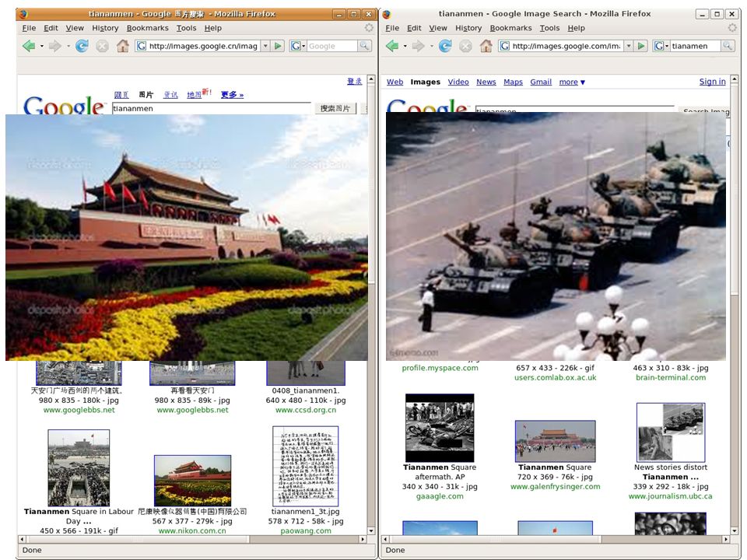
Task: Open back history dropdown in right window
Action: (405, 46)
